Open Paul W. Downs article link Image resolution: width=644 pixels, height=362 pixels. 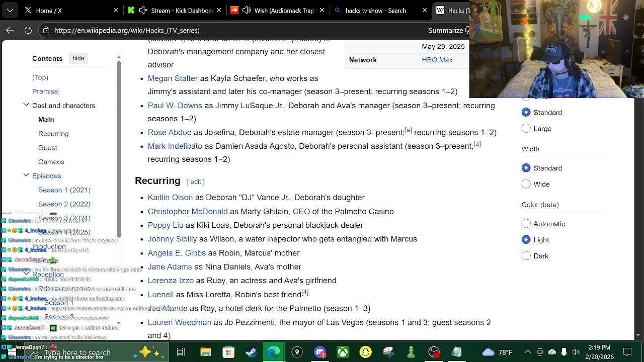[x=175, y=106]
